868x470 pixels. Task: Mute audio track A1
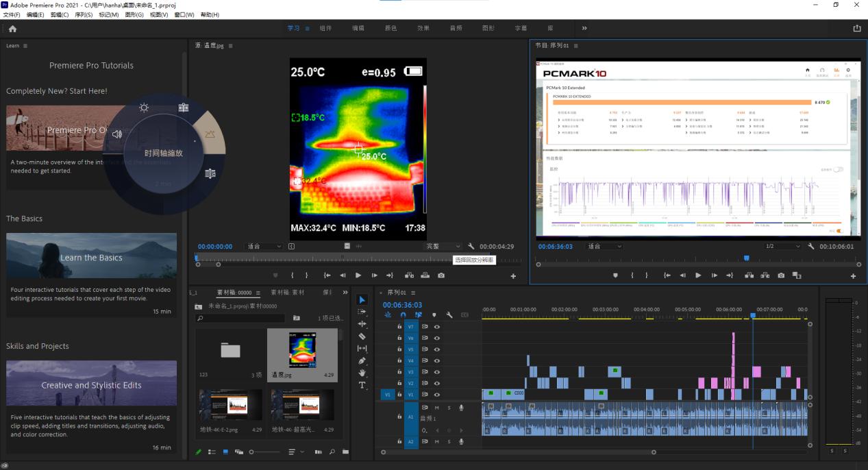pos(436,408)
